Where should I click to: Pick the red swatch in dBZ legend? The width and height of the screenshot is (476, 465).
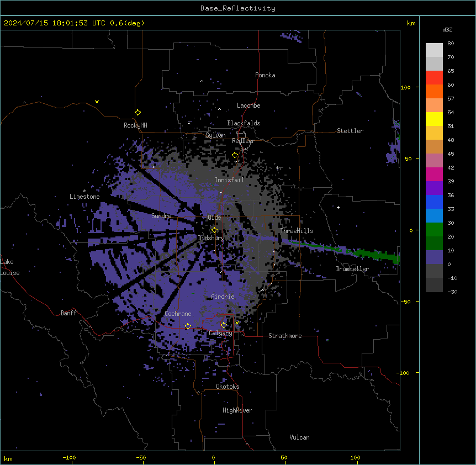pos(434,78)
